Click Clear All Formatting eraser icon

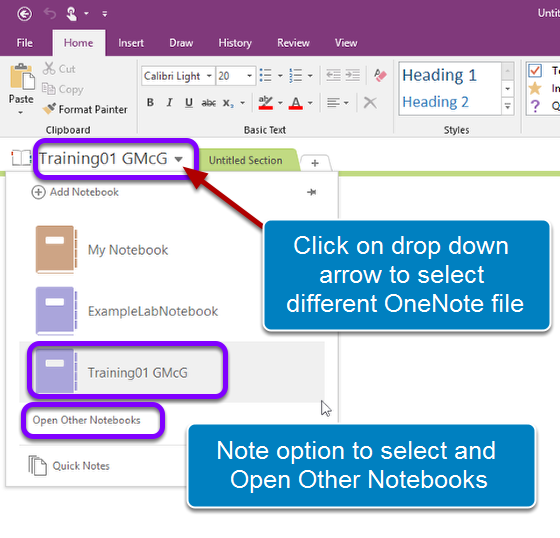click(x=380, y=75)
